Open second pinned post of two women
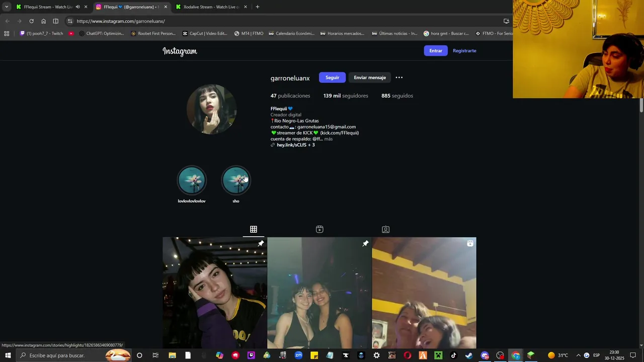 click(x=319, y=293)
